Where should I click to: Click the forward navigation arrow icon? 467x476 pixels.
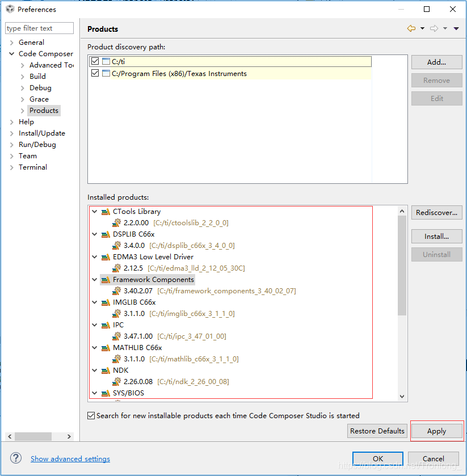(x=434, y=28)
